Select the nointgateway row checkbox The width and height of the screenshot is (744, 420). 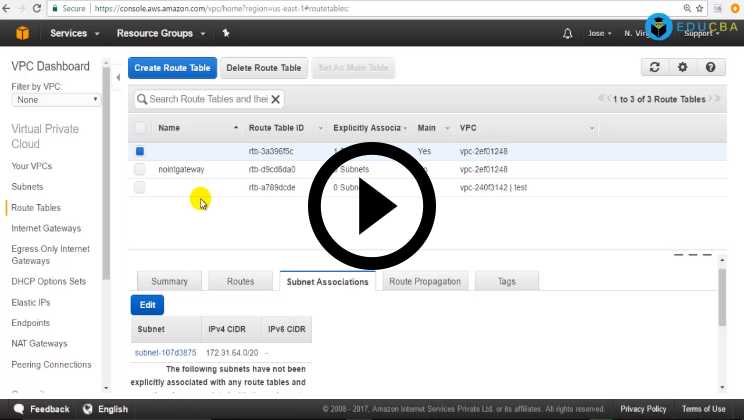[x=140, y=169]
